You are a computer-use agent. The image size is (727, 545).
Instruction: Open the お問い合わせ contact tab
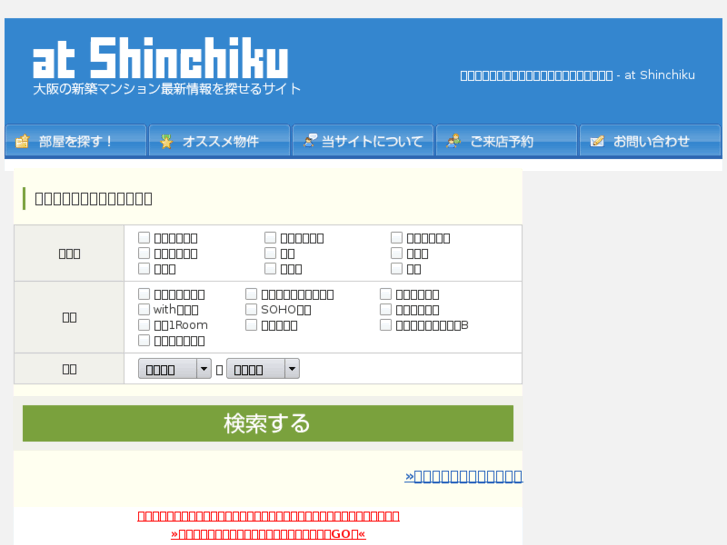[650, 141]
